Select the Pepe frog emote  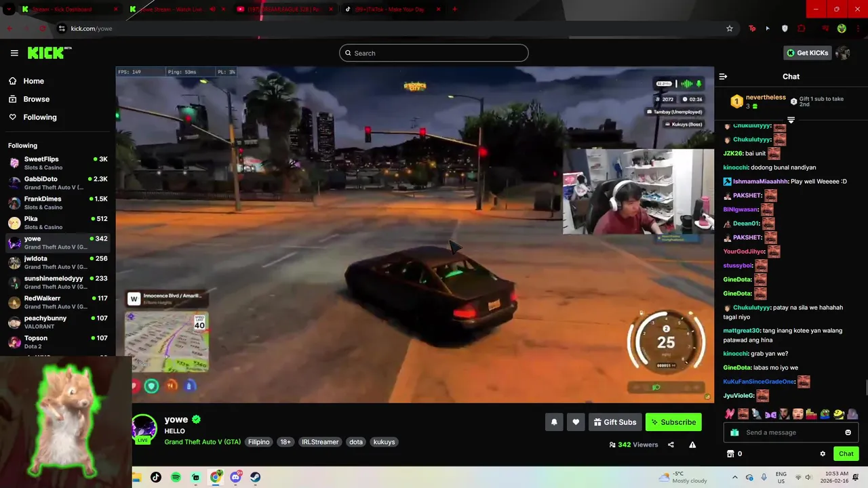pos(825,413)
